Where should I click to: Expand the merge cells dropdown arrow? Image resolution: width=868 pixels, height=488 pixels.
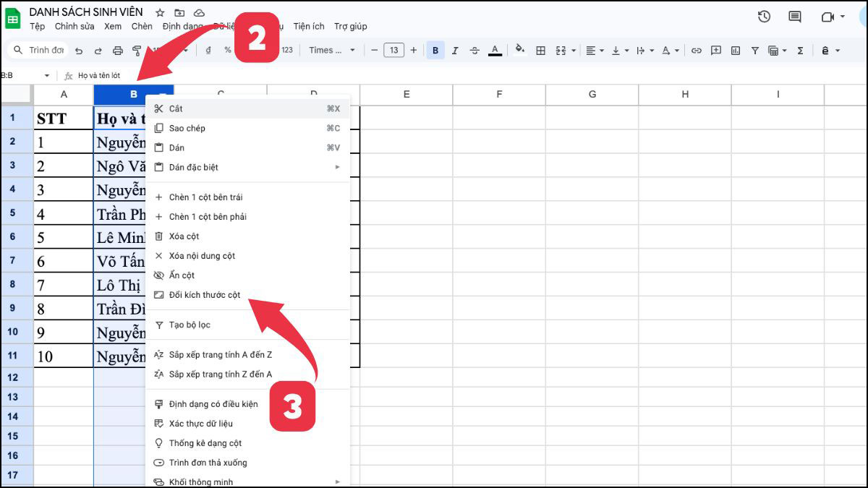click(572, 51)
